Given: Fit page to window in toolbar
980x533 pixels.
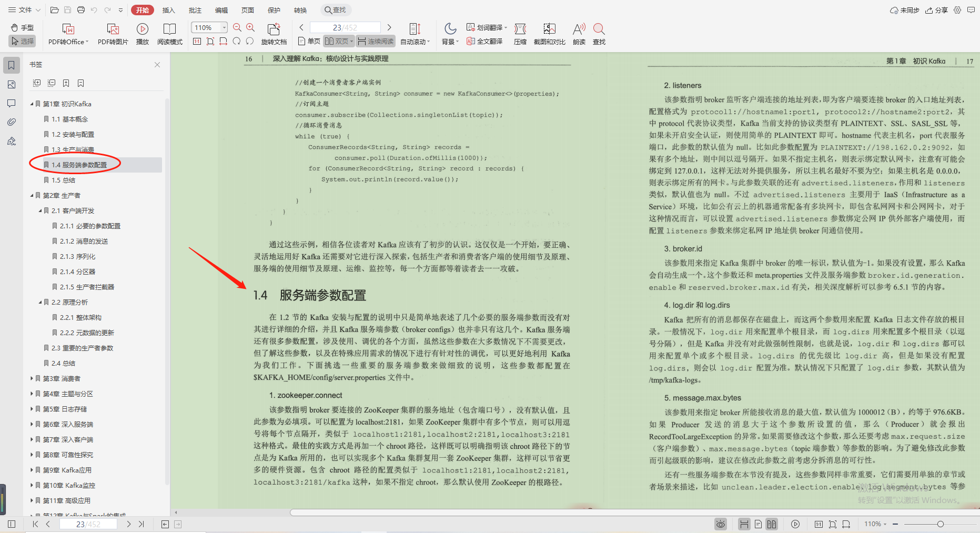Looking at the screenshot, I should [210, 41].
